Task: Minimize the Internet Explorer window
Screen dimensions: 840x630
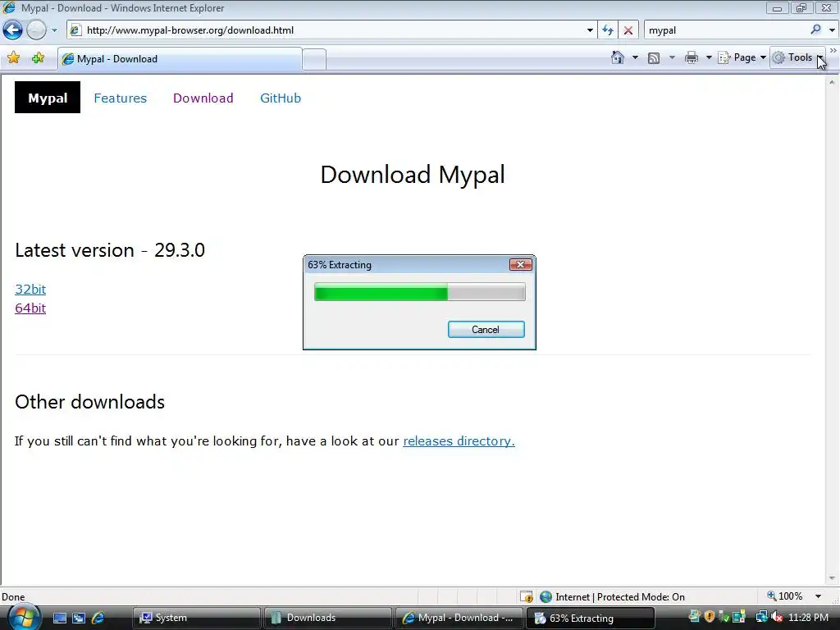Action: 777,8
